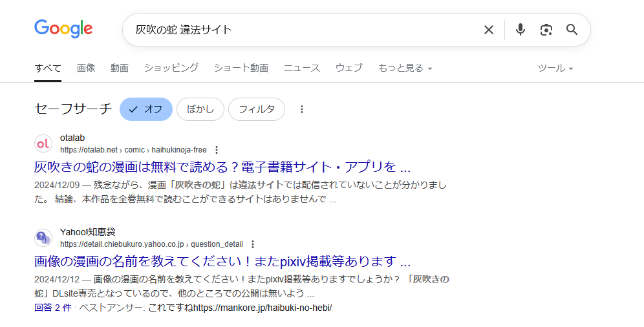Image resolution: width=644 pixels, height=327 pixels.
Task: Set SafeSearch to ぼかし
Action: [x=200, y=109]
